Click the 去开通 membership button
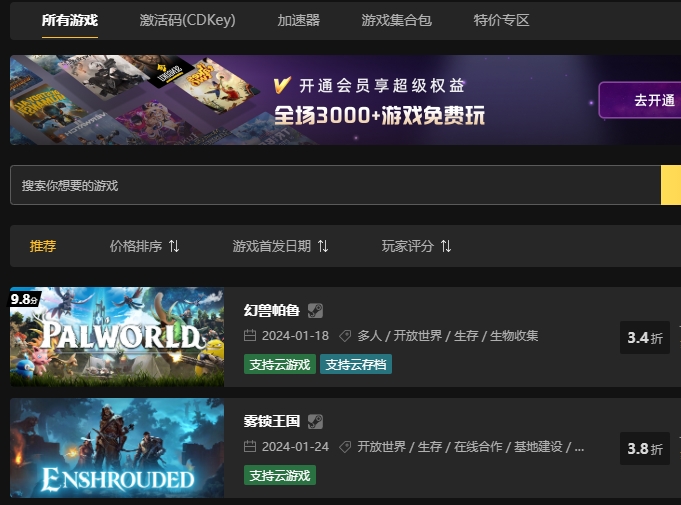This screenshot has height=505, width=681. pyautogui.click(x=640, y=100)
